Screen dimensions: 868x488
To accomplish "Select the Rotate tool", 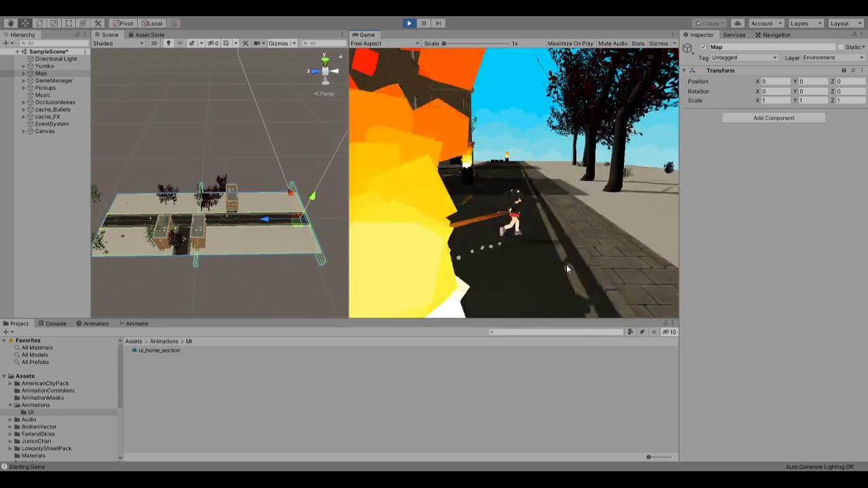I will pyautogui.click(x=39, y=23).
